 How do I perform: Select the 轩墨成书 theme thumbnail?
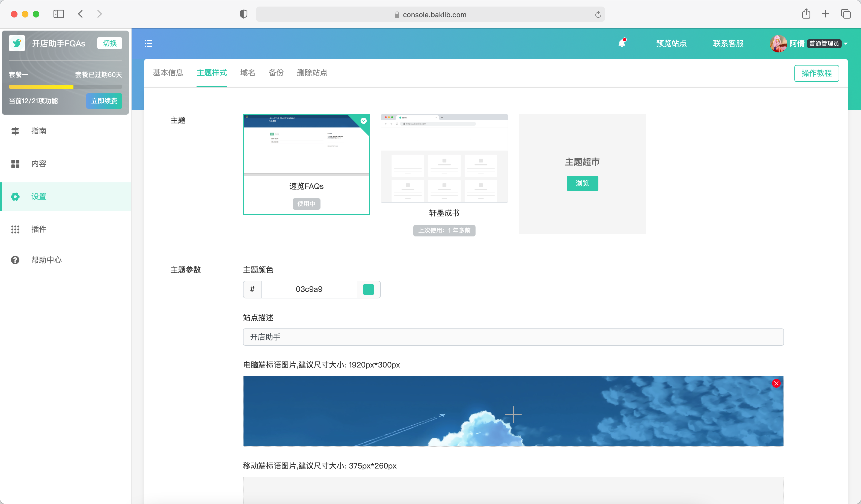(444, 158)
